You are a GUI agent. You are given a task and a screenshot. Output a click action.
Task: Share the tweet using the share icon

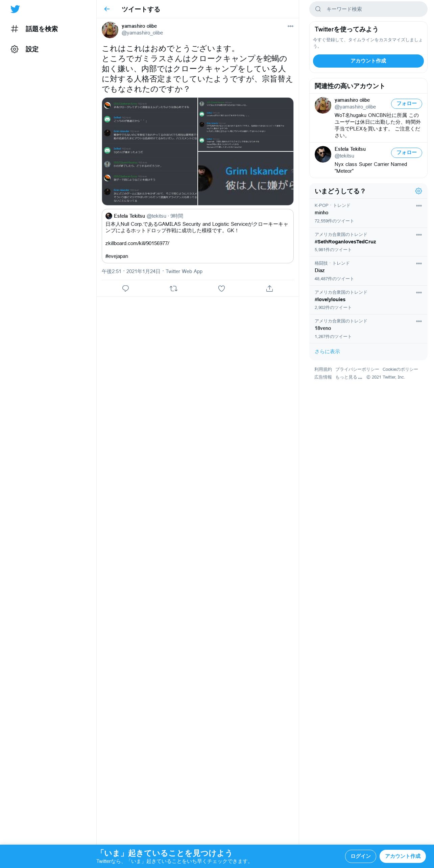[269, 288]
